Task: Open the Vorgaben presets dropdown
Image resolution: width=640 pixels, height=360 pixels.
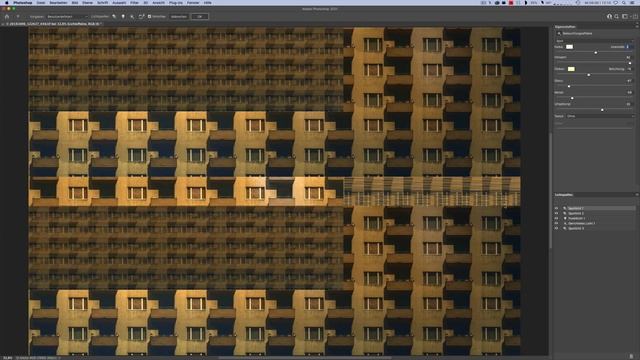Action: [67, 17]
